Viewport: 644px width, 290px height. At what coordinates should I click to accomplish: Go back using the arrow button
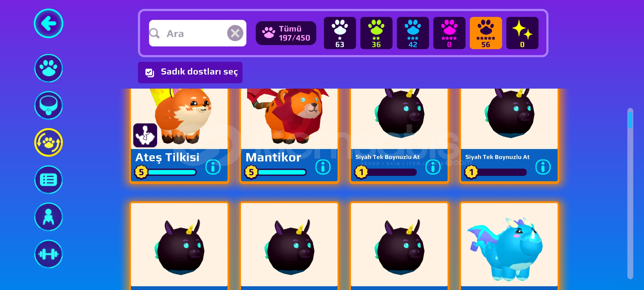[x=49, y=24]
